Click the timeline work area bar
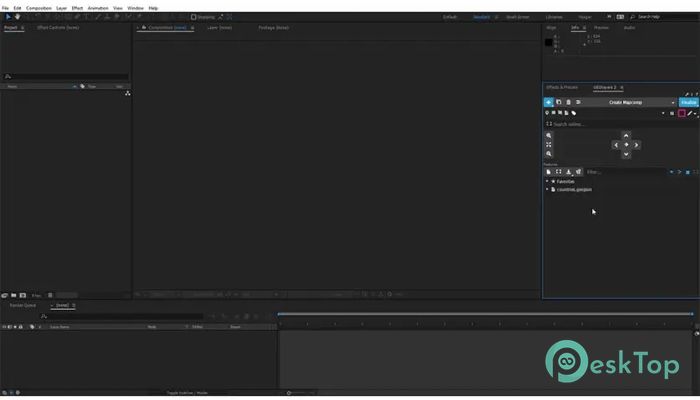Image resolution: width=700 pixels, height=400 pixels. click(485, 314)
